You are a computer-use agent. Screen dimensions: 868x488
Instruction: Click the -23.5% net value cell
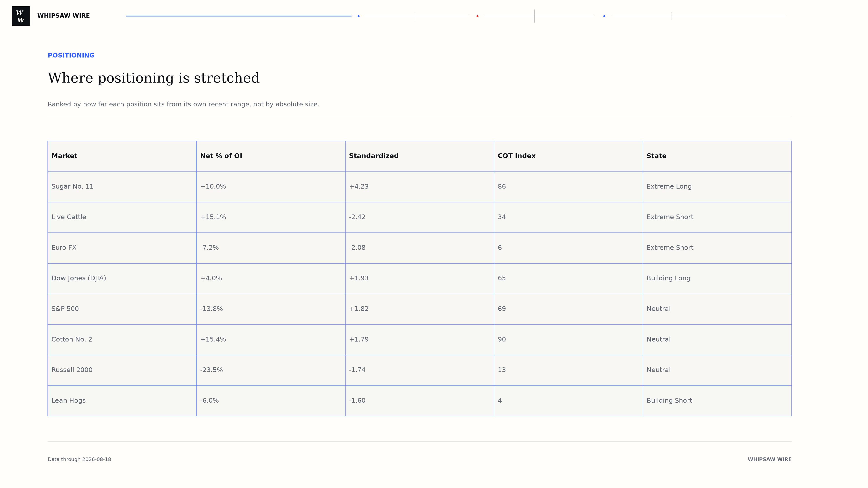pyautogui.click(x=271, y=371)
